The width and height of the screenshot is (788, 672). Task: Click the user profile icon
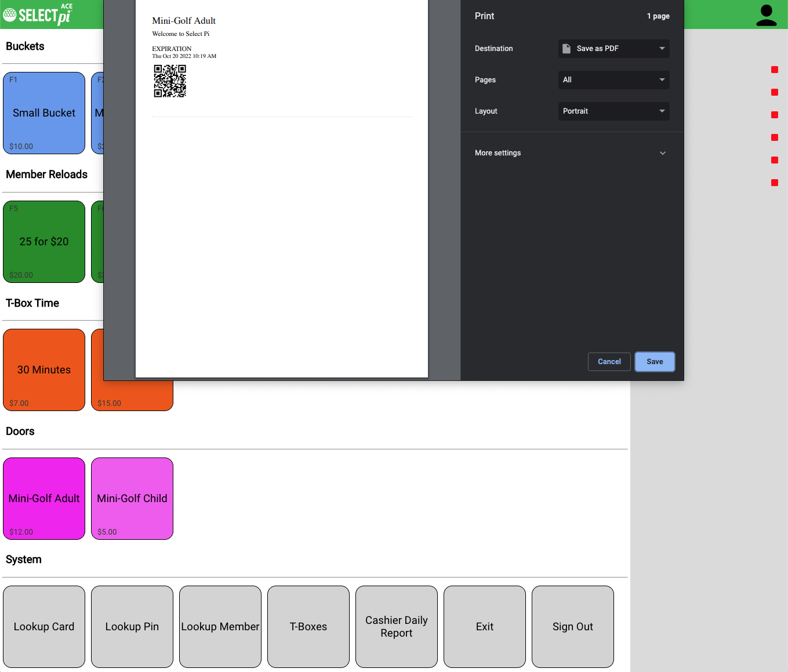click(766, 16)
